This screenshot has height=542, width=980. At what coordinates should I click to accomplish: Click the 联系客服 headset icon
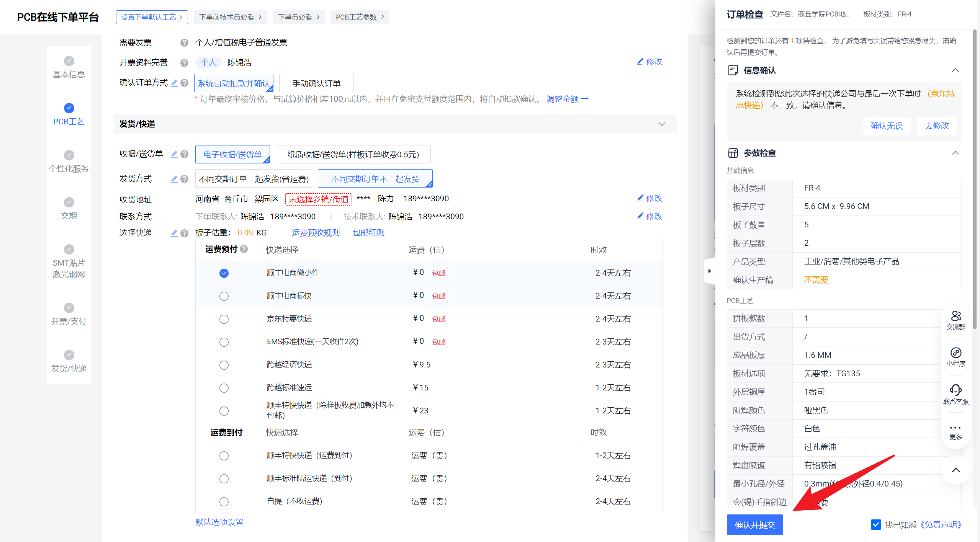click(955, 390)
